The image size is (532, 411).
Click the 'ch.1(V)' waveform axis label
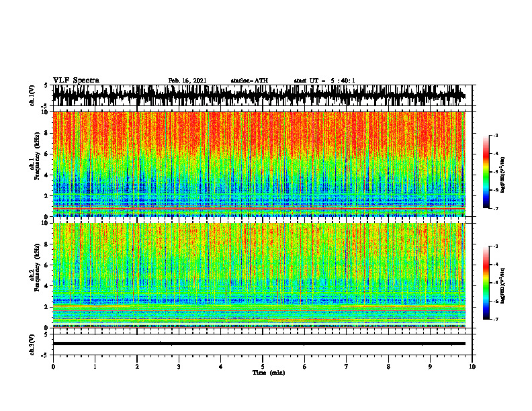click(x=32, y=95)
